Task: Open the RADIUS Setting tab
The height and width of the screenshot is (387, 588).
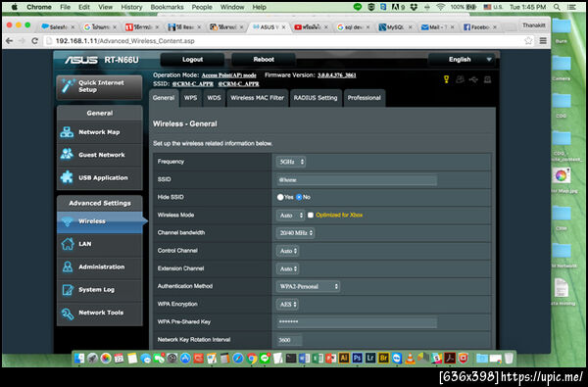Action: pyautogui.click(x=316, y=98)
